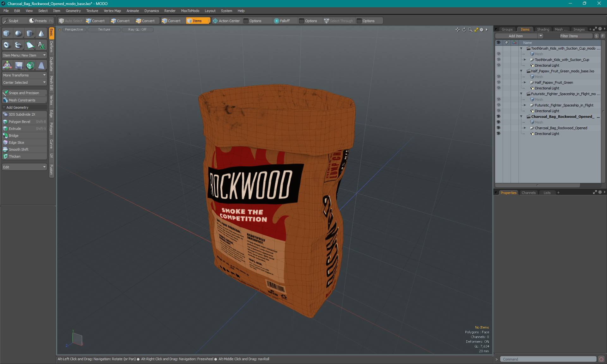This screenshot has height=364, width=607.
Task: Click Ray GL: Off button
Action: (137, 30)
